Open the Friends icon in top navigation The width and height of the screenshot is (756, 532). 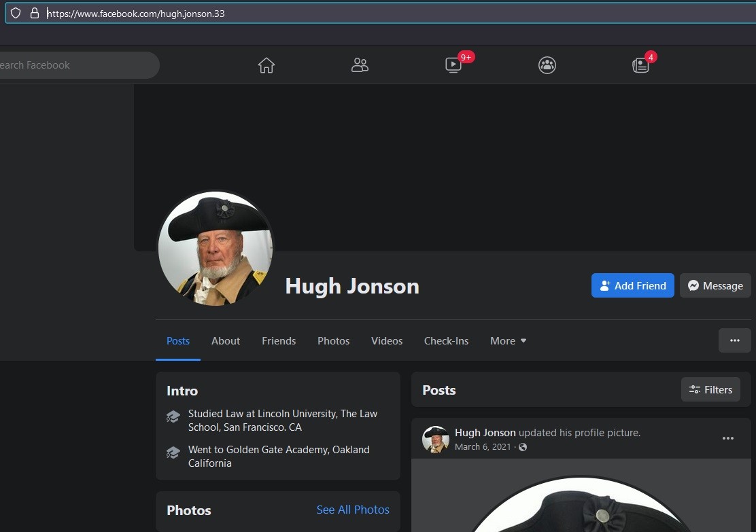(360, 65)
